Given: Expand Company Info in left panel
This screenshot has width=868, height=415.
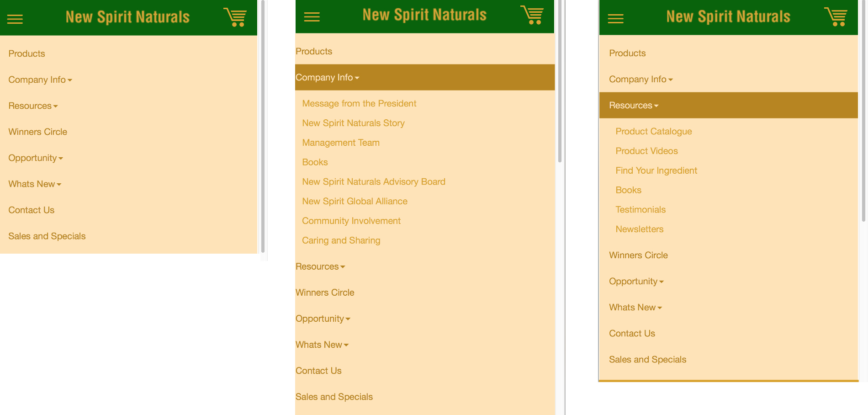Looking at the screenshot, I should point(40,80).
